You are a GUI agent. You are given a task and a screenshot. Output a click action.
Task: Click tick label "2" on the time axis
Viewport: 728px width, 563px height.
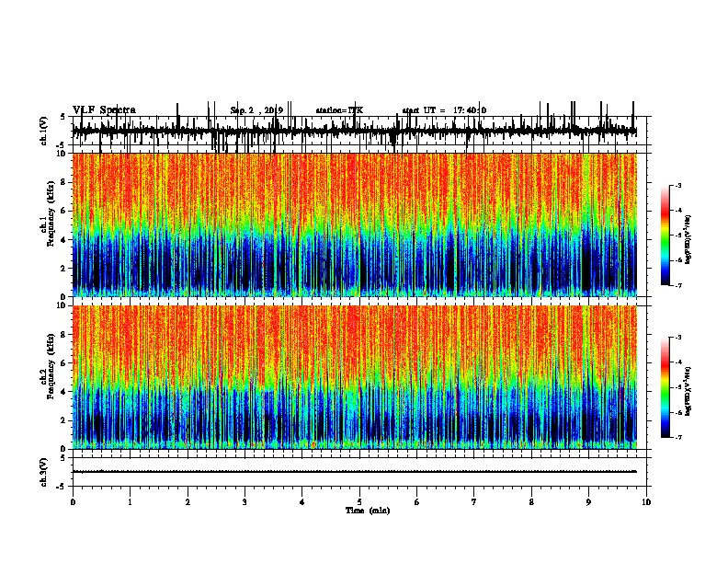188,502
